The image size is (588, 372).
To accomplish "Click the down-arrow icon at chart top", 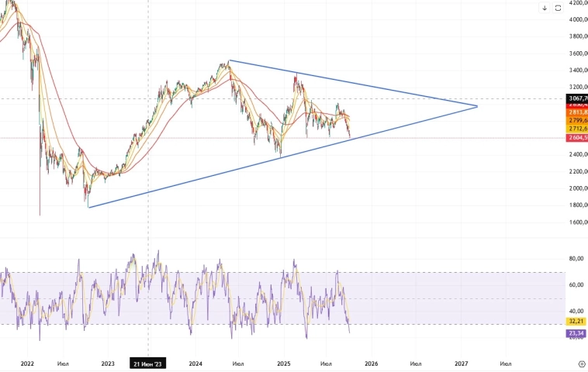I will [545, 8].
